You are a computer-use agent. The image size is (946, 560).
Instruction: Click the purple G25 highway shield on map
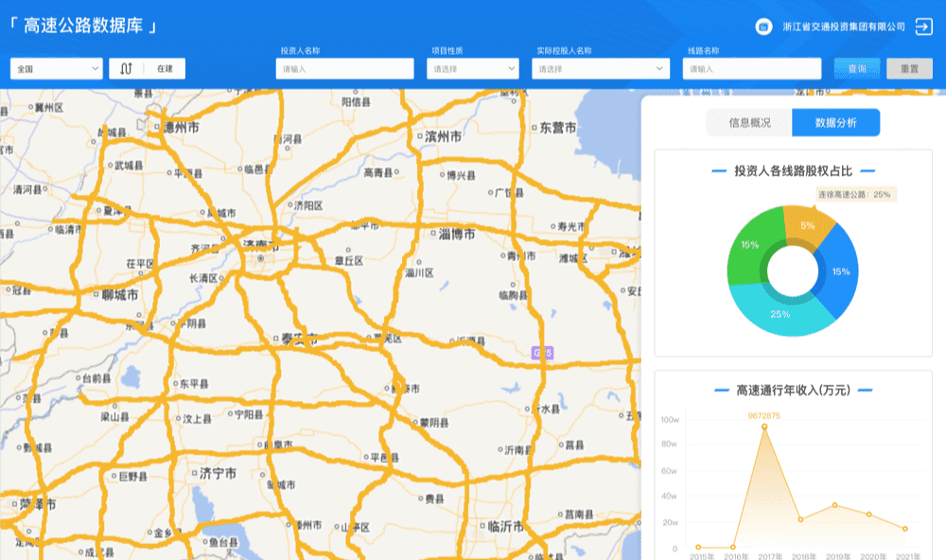pyautogui.click(x=542, y=353)
